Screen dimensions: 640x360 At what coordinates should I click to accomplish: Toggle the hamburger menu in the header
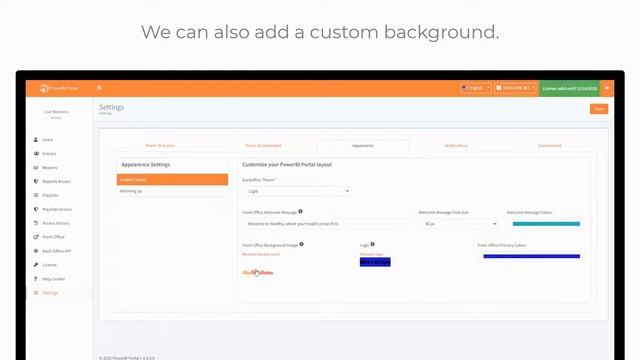pyautogui.click(x=99, y=88)
